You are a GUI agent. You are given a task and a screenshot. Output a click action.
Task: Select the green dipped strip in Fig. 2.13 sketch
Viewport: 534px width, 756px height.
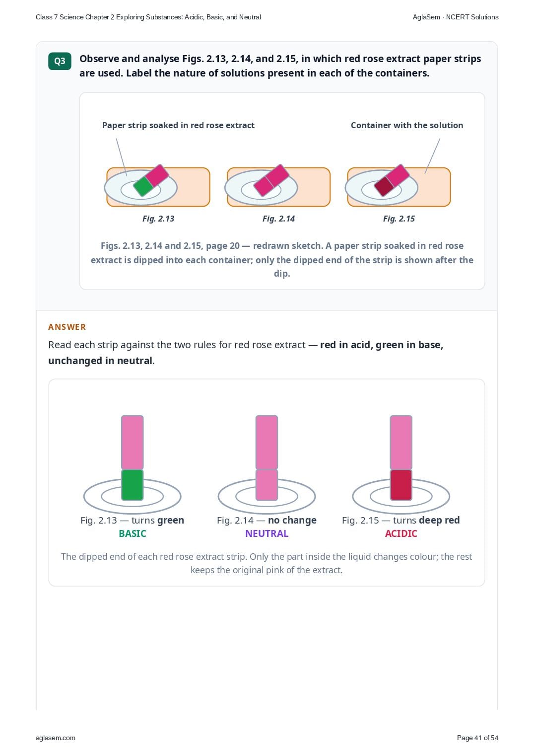(x=143, y=186)
